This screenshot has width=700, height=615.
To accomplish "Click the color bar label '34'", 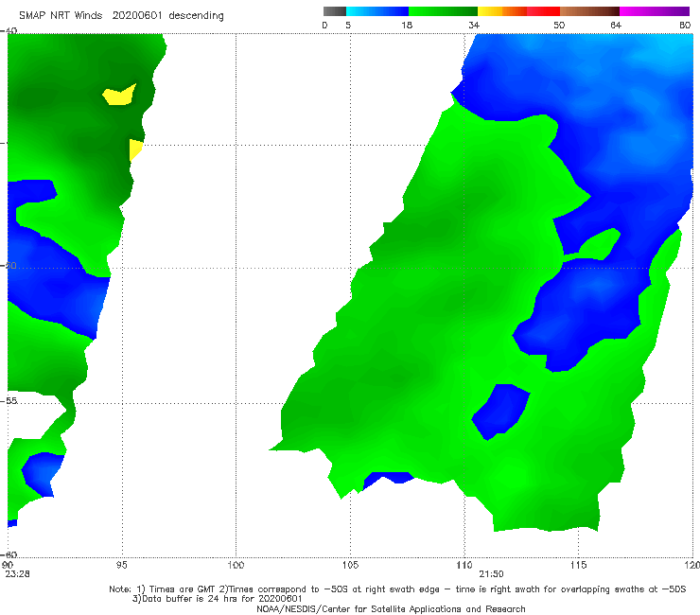I will click(474, 25).
